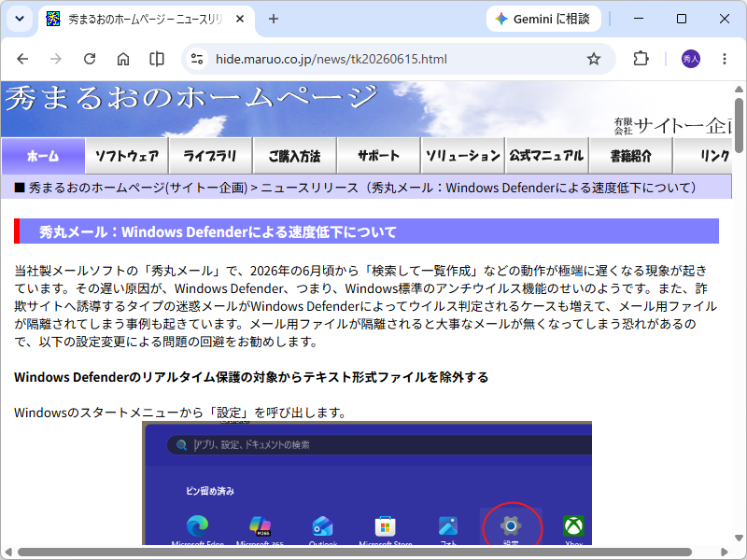Viewport: 747px width, 560px height.
Task: Click 秀まるおのホームページ(サイトー企画) breadcrumb link
Action: click(138, 188)
